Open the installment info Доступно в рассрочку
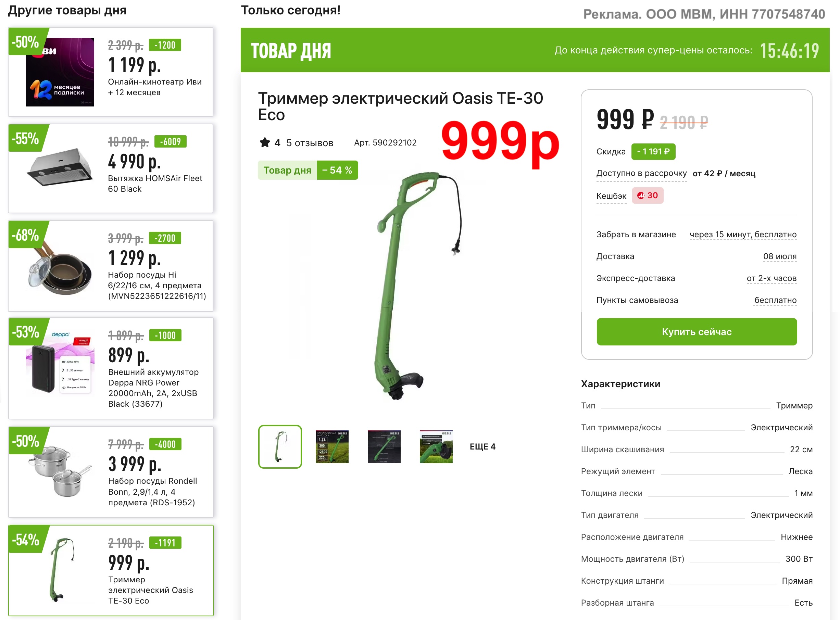 pyautogui.click(x=641, y=173)
